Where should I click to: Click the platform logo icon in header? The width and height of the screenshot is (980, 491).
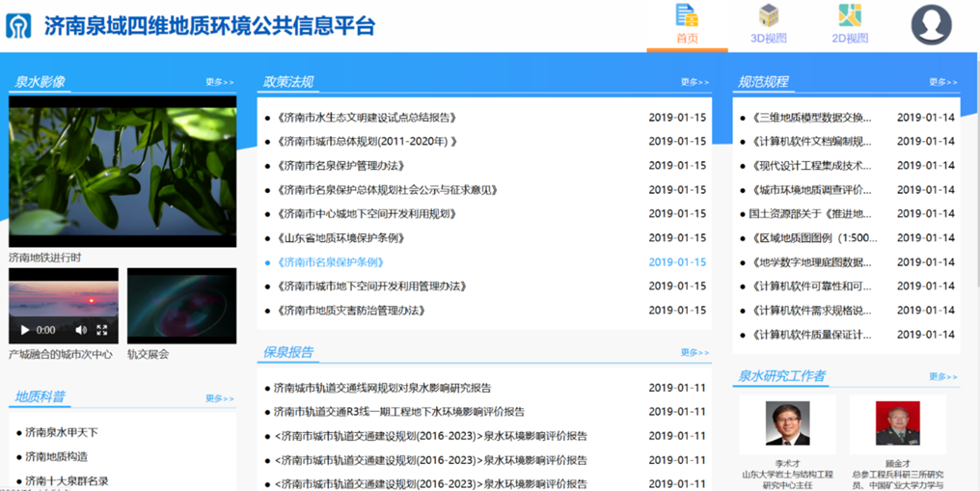click(x=19, y=25)
